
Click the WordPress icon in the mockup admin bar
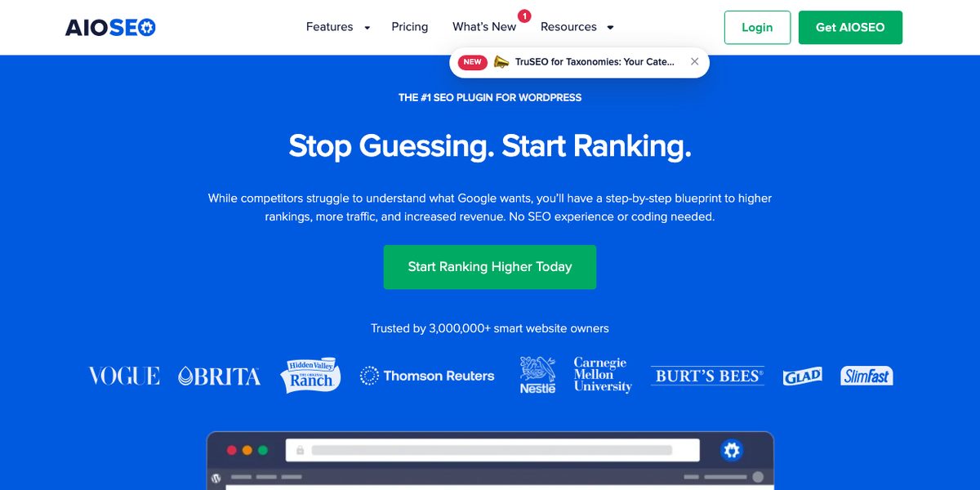(216, 478)
